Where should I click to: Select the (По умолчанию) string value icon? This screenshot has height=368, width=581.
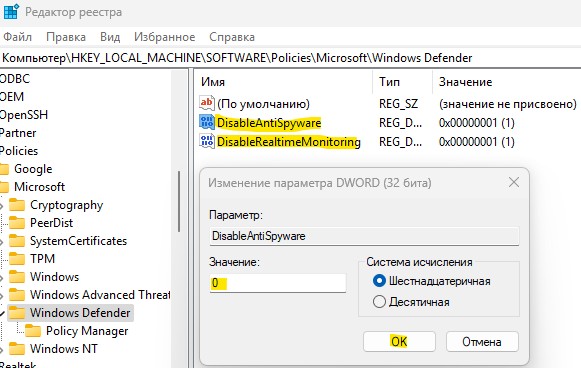[207, 103]
